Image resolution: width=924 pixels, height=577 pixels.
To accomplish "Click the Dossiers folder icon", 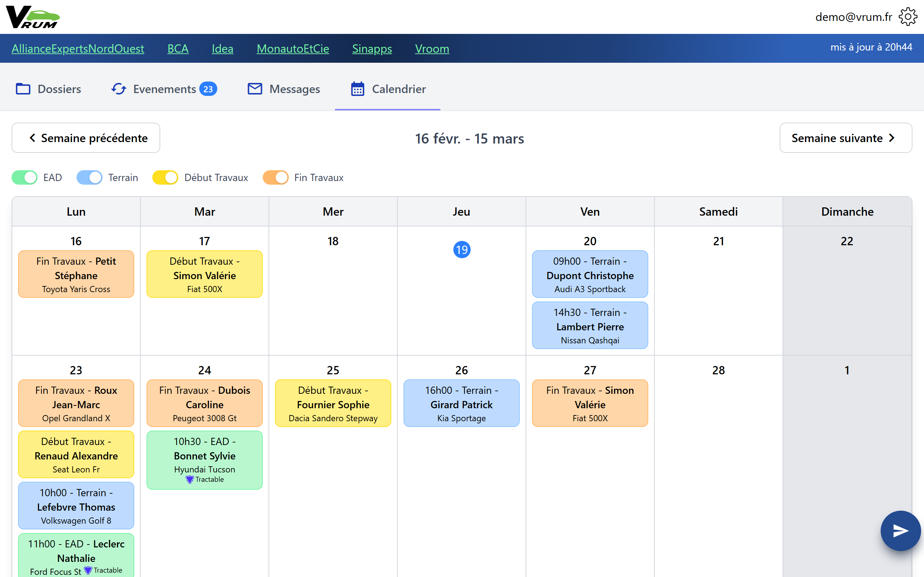I will pos(23,89).
